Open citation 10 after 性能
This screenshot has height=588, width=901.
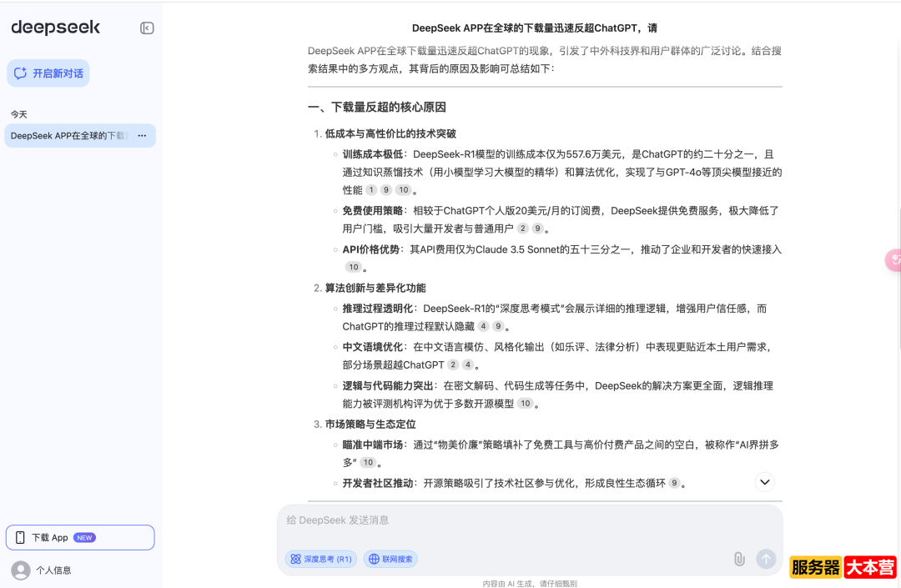click(404, 190)
